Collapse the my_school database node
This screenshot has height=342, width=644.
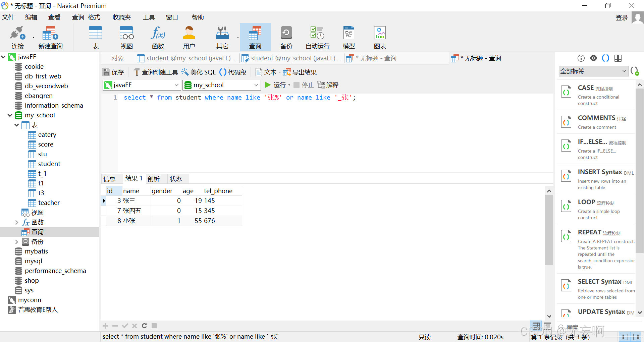10,115
